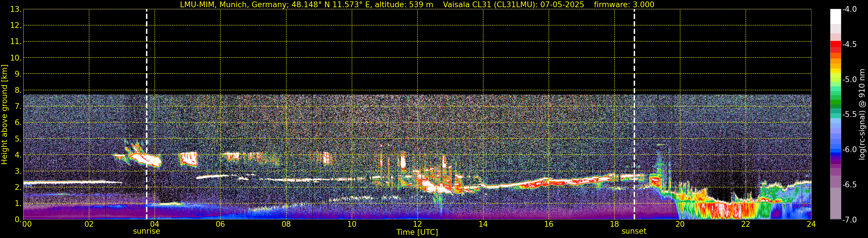Viewport: 868px width, 238px height.
Task: Click the height axis tick '3.'
Action: pyautogui.click(x=18, y=171)
